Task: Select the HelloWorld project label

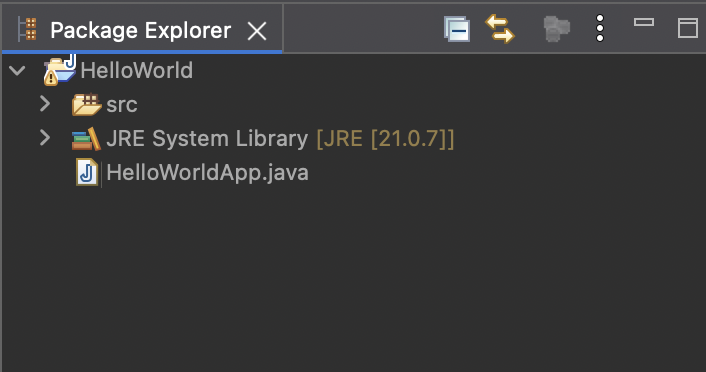Action: coord(136,71)
